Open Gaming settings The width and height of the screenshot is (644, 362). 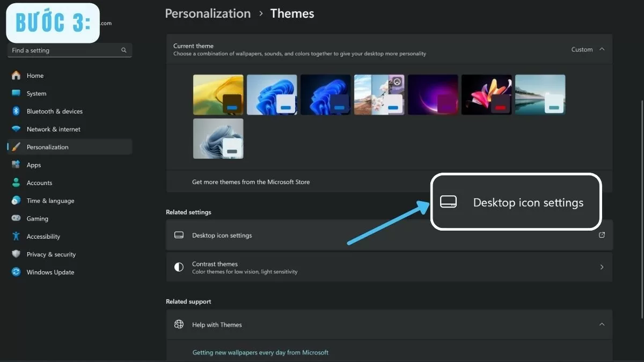tap(35, 218)
